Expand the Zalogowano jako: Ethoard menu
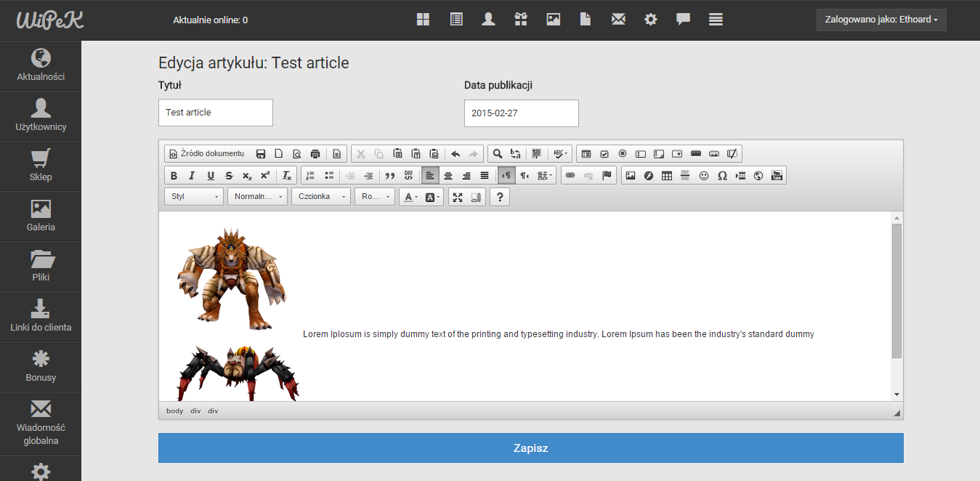Screen dimensions: 980x481 tap(881, 20)
